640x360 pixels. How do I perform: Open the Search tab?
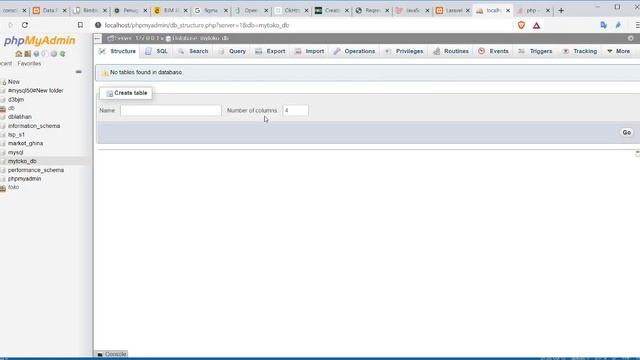pos(193,51)
